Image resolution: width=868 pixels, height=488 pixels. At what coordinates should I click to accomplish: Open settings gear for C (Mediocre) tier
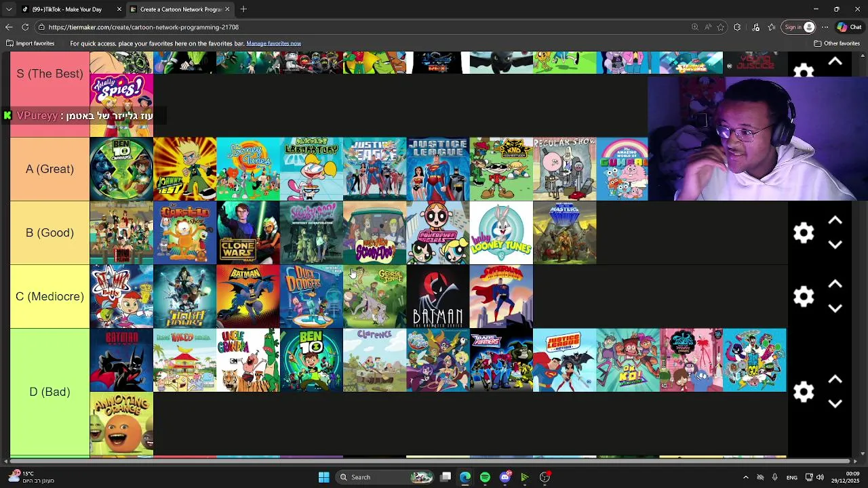[x=804, y=297]
